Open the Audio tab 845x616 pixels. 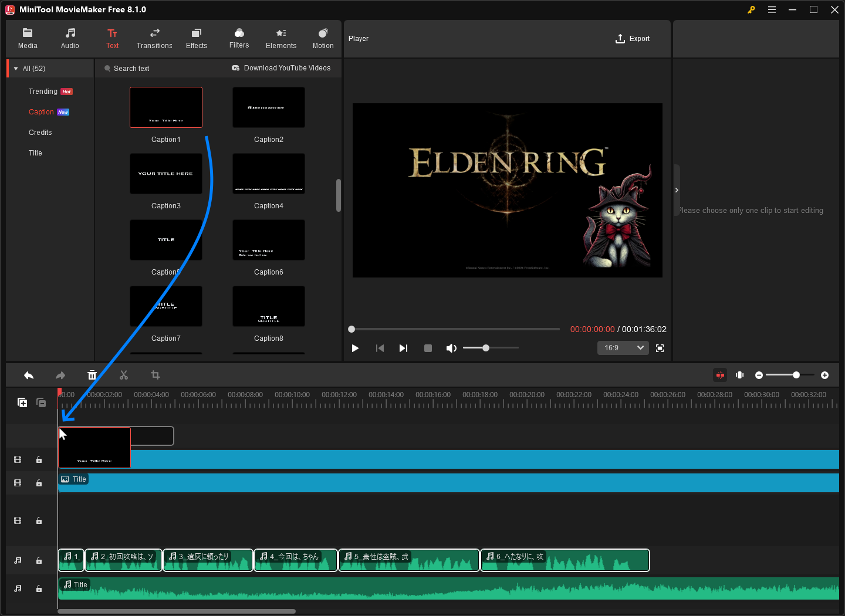pyautogui.click(x=70, y=39)
